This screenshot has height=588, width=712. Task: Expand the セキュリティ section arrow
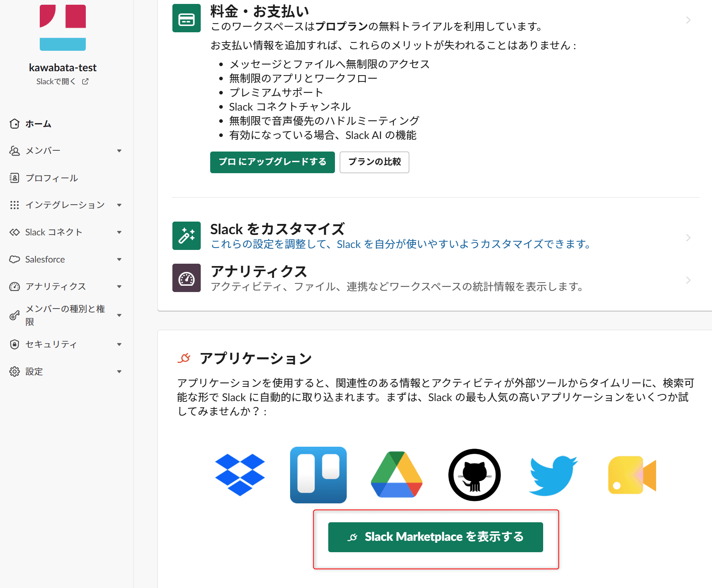coord(119,344)
